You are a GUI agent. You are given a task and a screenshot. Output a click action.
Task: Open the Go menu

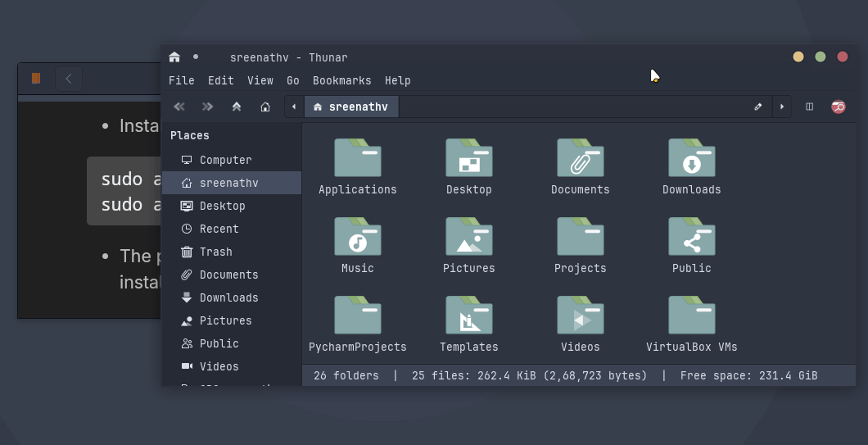pos(292,80)
